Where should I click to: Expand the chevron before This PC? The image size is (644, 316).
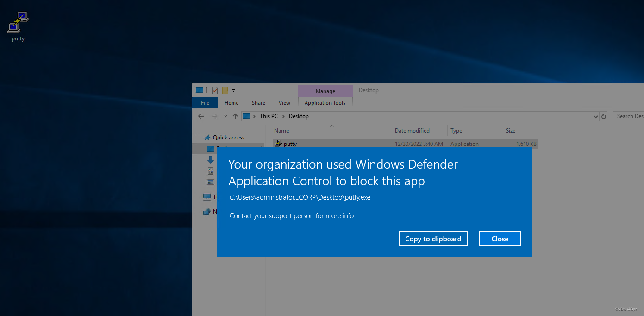pos(254,116)
